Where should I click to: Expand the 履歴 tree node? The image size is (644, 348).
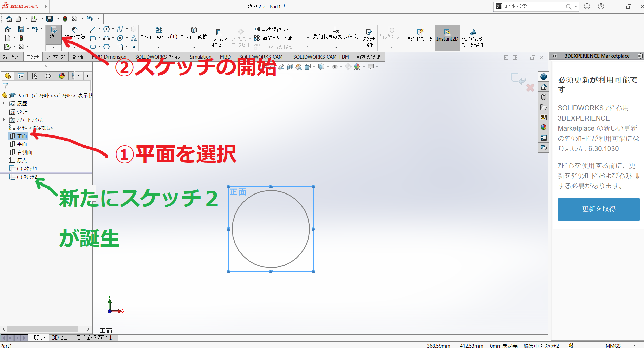(4, 103)
